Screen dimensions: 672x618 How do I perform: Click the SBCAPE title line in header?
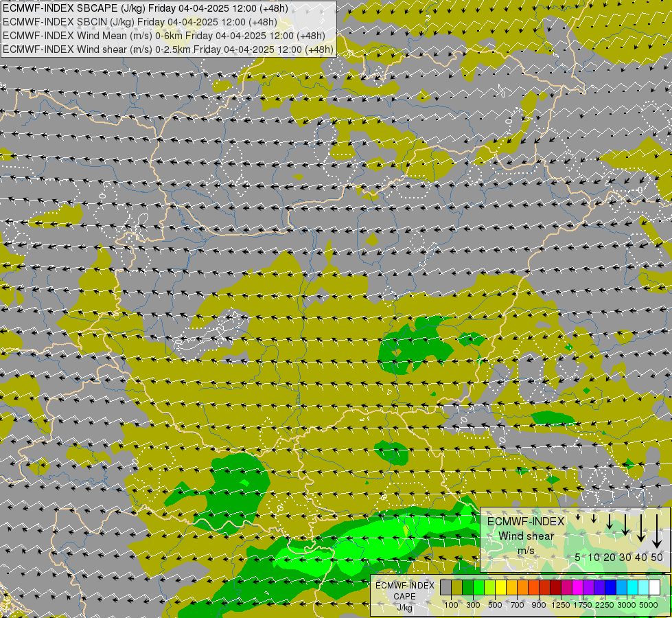(x=146, y=8)
